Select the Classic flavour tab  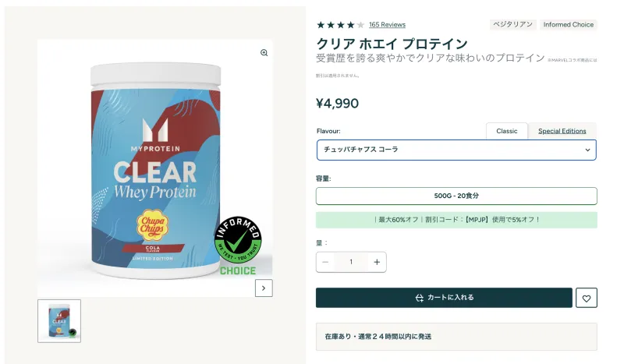coord(507,131)
